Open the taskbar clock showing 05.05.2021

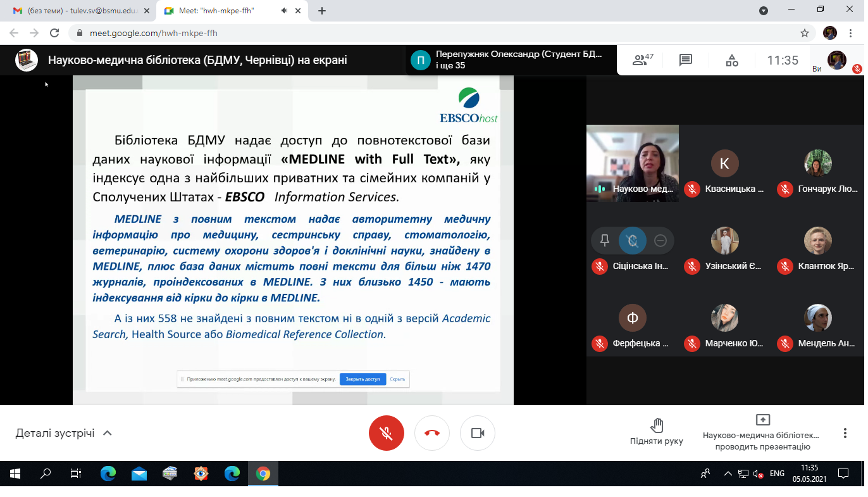[x=810, y=474]
